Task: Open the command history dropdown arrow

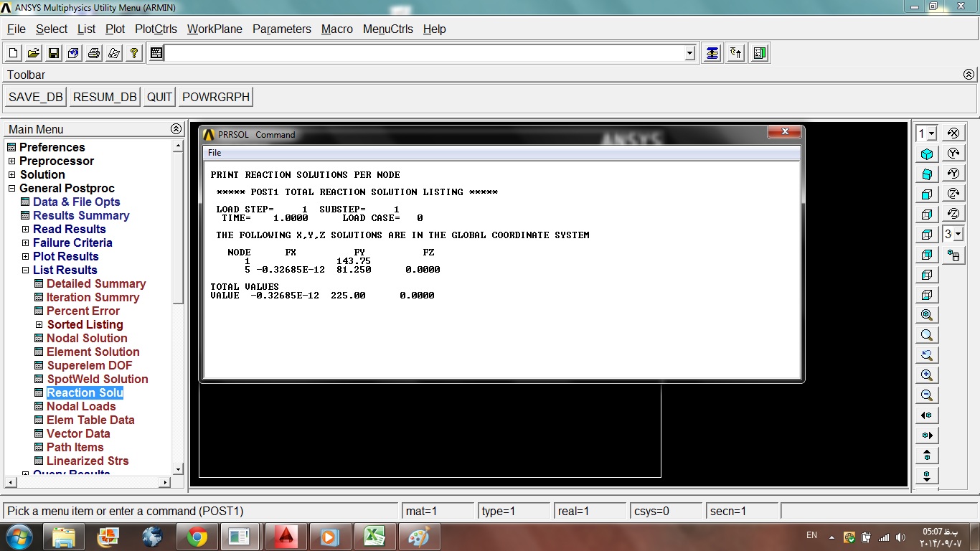Action: (689, 53)
